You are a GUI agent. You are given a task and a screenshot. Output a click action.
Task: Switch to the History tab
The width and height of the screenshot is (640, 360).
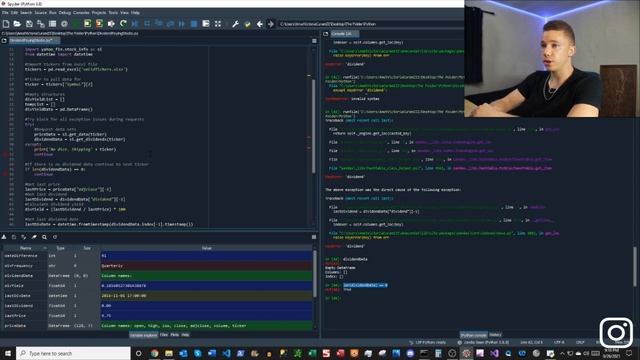tap(495, 335)
